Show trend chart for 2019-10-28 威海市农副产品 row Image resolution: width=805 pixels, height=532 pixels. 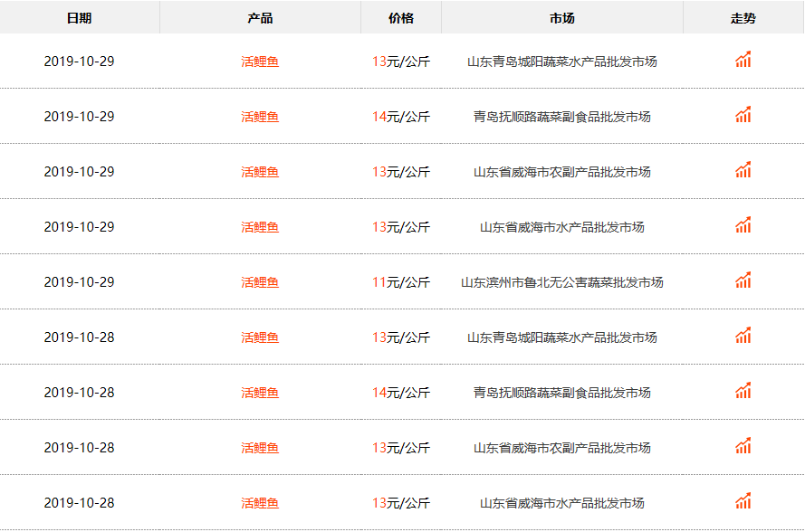coord(743,447)
